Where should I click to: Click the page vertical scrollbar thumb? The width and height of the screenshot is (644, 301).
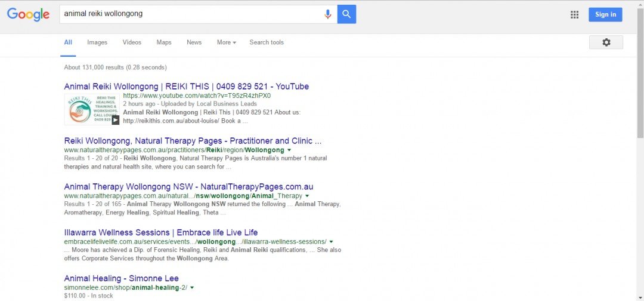coord(640,72)
